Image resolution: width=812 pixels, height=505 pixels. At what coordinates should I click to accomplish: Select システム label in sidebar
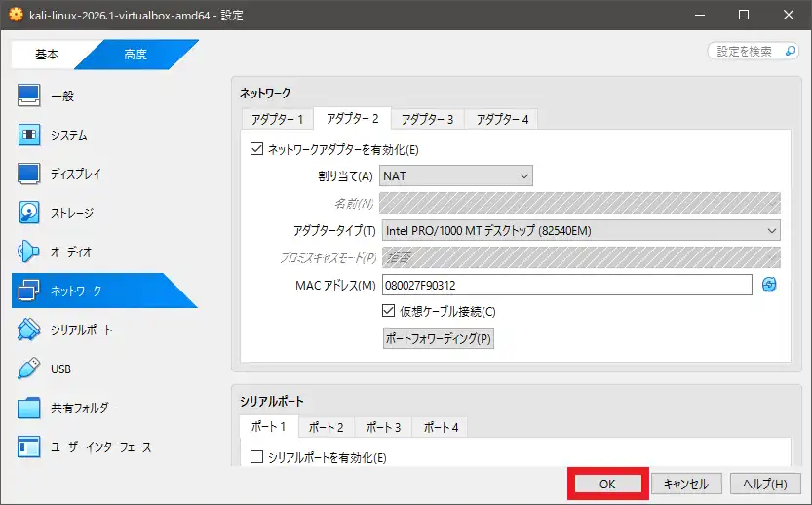tap(69, 136)
